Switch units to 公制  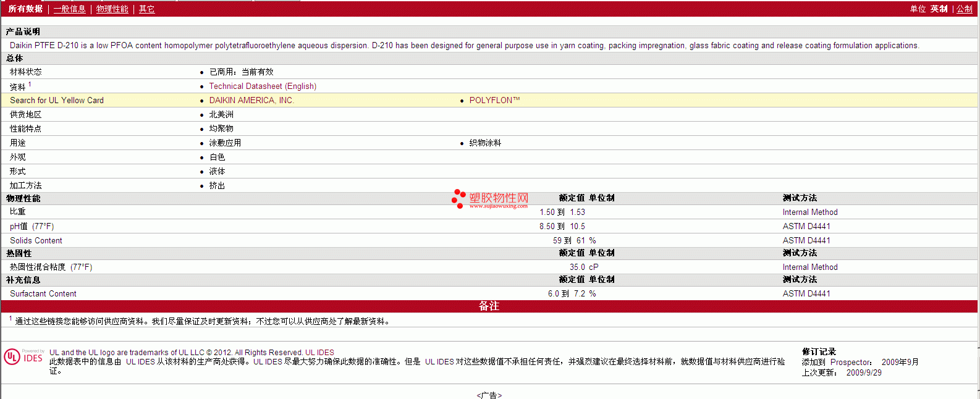click(x=964, y=9)
